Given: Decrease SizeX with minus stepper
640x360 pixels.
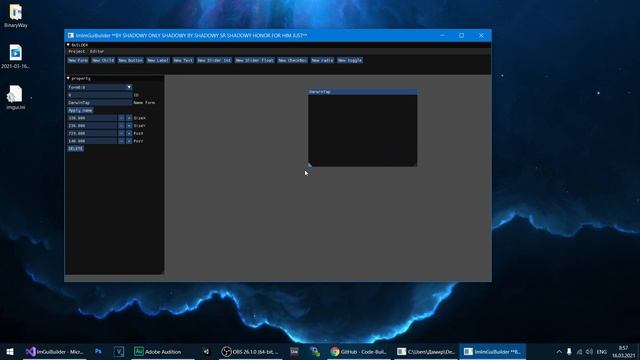Looking at the screenshot, I should (121, 118).
